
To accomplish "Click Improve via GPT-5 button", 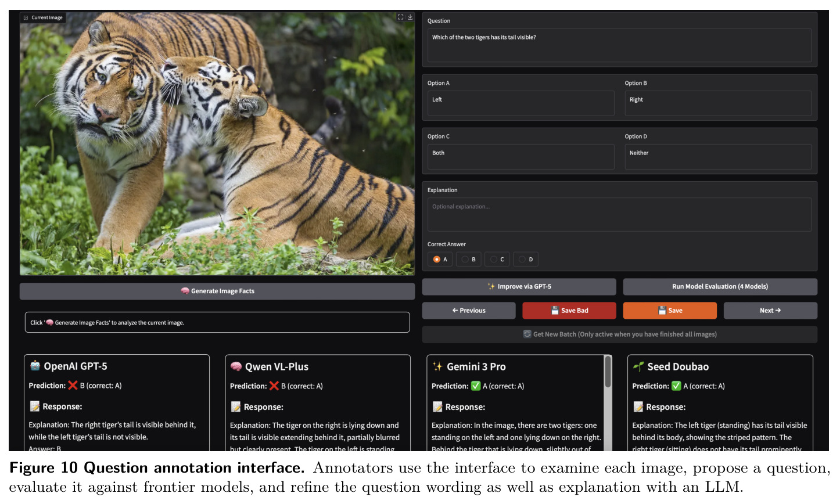I will [x=519, y=286].
